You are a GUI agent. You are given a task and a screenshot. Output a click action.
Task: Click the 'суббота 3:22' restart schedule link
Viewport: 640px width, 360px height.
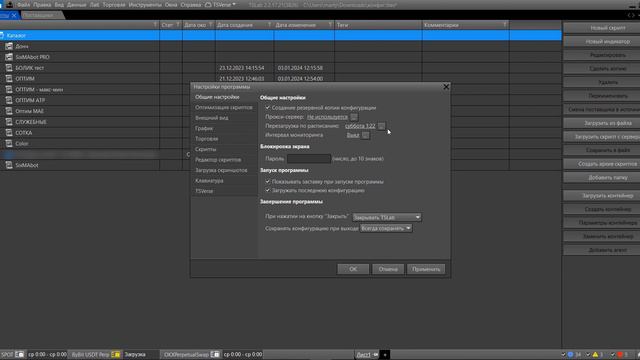360,126
